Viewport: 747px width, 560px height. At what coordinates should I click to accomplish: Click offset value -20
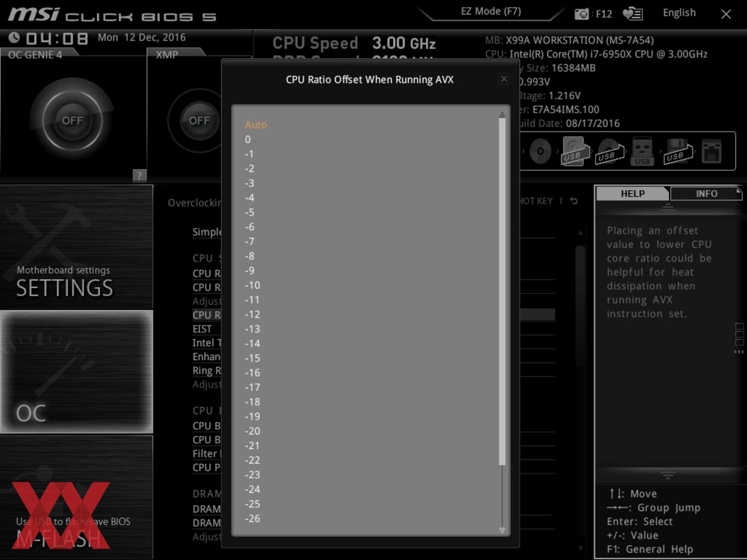click(252, 431)
